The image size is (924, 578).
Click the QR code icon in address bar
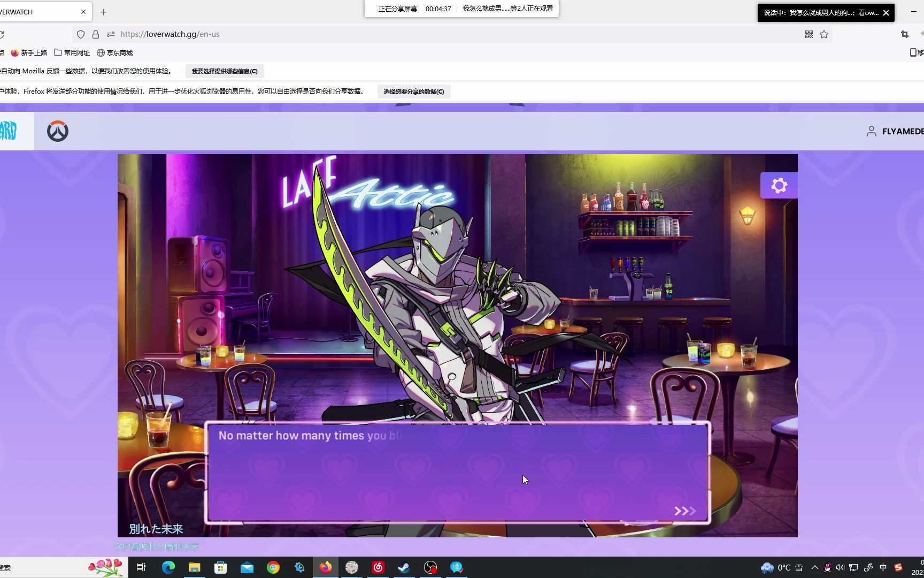(x=809, y=34)
